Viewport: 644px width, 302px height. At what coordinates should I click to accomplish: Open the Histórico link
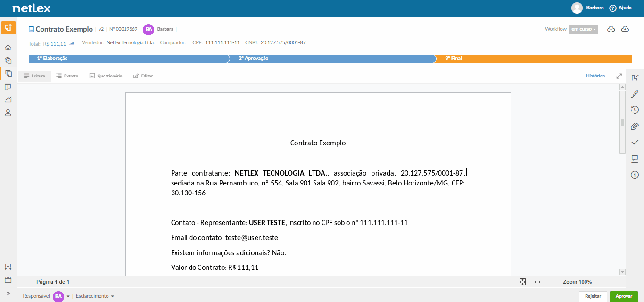[595, 76]
